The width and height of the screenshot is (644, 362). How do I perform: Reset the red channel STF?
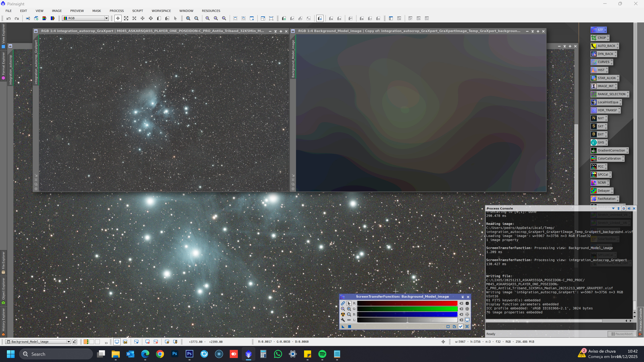461,303
